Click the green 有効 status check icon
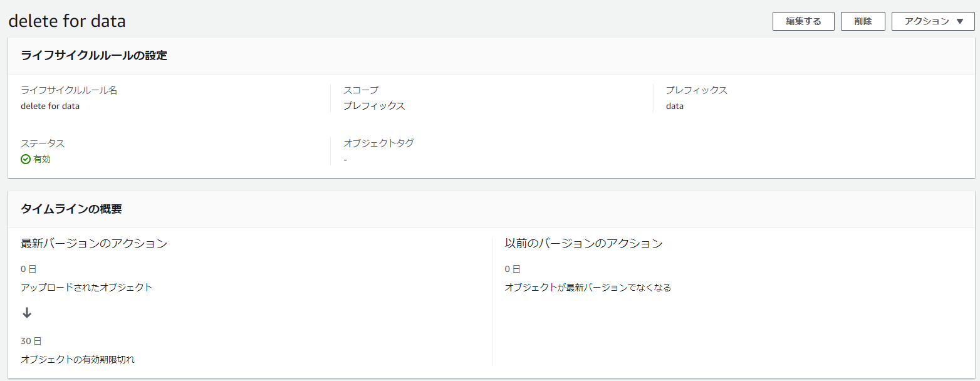Image resolution: width=980 pixels, height=381 pixels. [x=26, y=159]
